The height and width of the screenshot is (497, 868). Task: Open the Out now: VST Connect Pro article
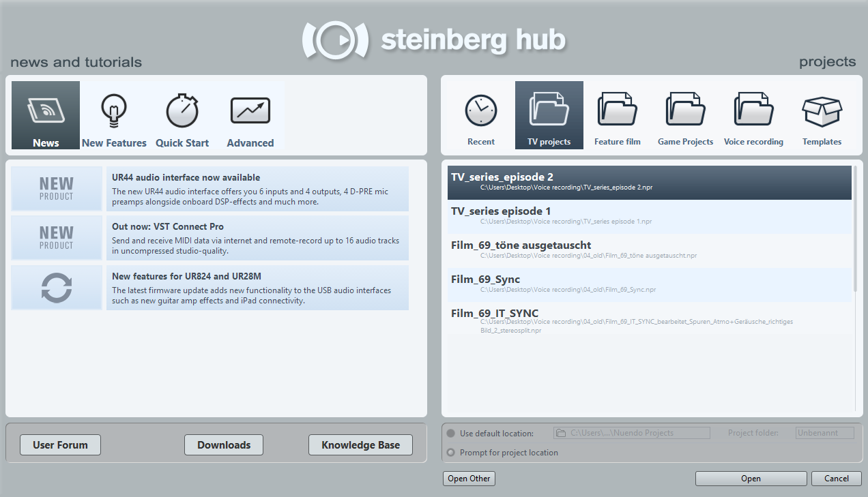pos(257,238)
